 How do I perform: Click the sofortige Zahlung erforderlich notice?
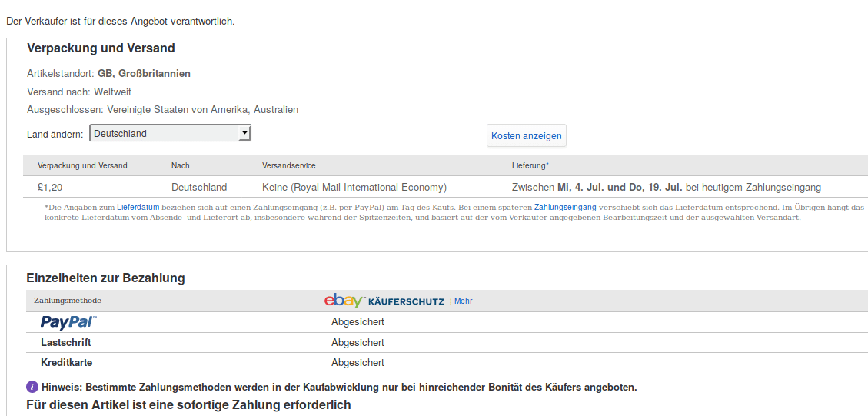click(189, 405)
